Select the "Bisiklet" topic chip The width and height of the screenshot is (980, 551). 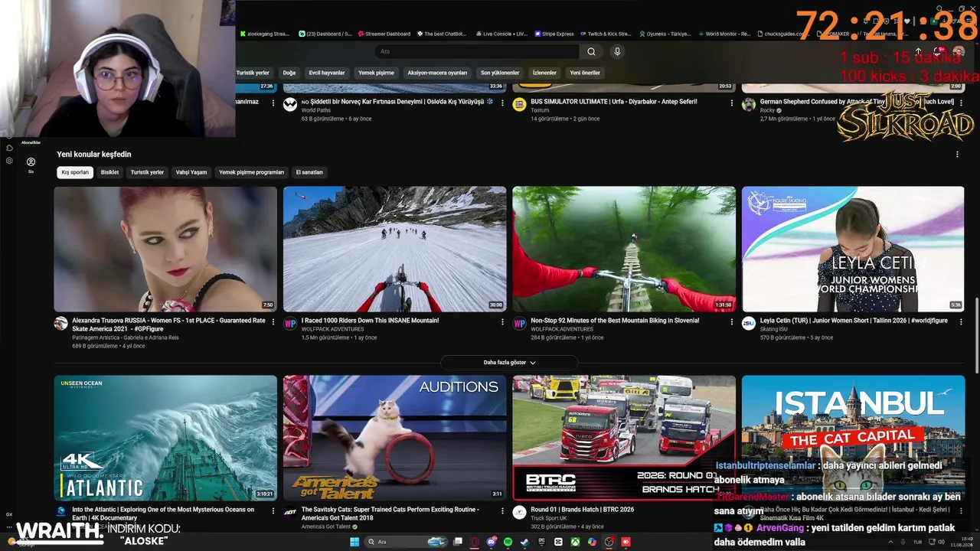click(x=110, y=172)
